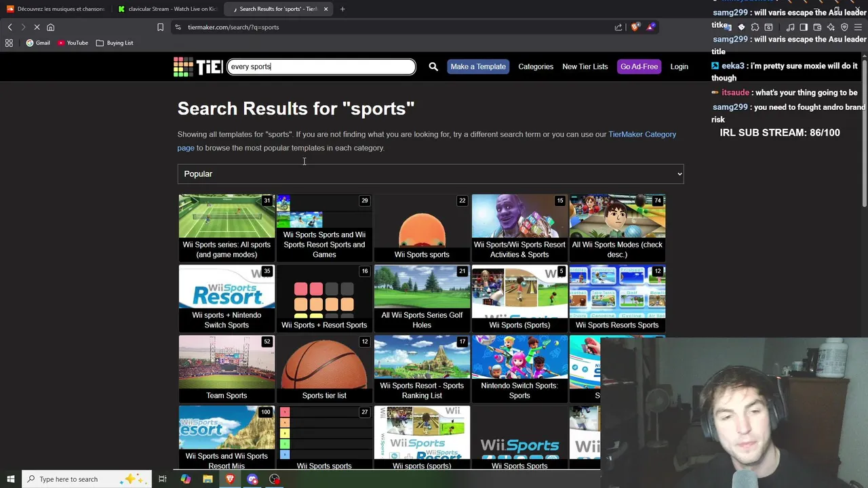
Task: Open Categories in the TierMaker menu
Action: coord(536,66)
